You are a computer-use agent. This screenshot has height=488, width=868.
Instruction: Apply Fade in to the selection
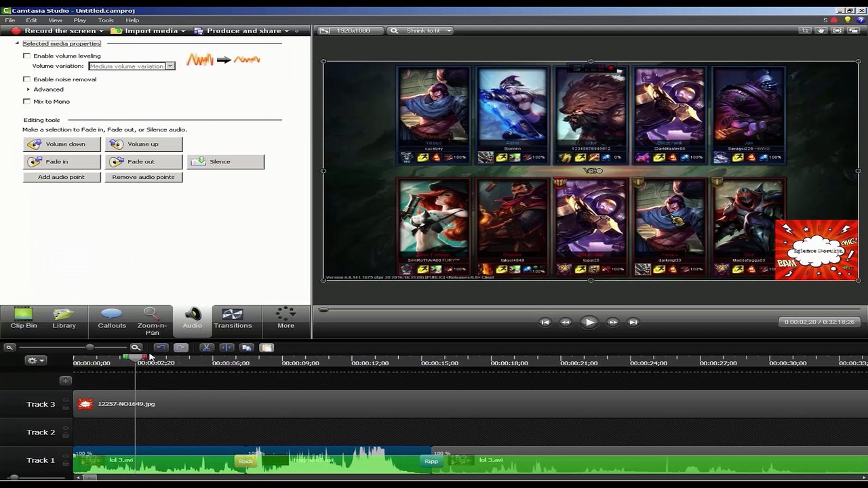(x=62, y=161)
